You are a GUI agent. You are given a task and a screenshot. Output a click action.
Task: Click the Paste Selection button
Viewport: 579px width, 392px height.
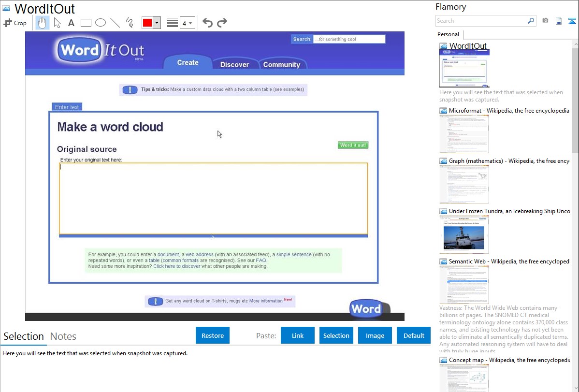[336, 335]
